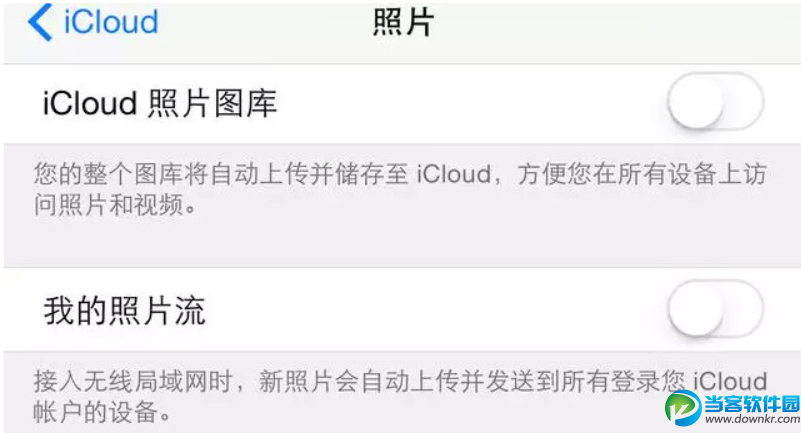Click empty space in iCloud 照片图库 row
This screenshot has width=801, height=433.
click(470, 104)
